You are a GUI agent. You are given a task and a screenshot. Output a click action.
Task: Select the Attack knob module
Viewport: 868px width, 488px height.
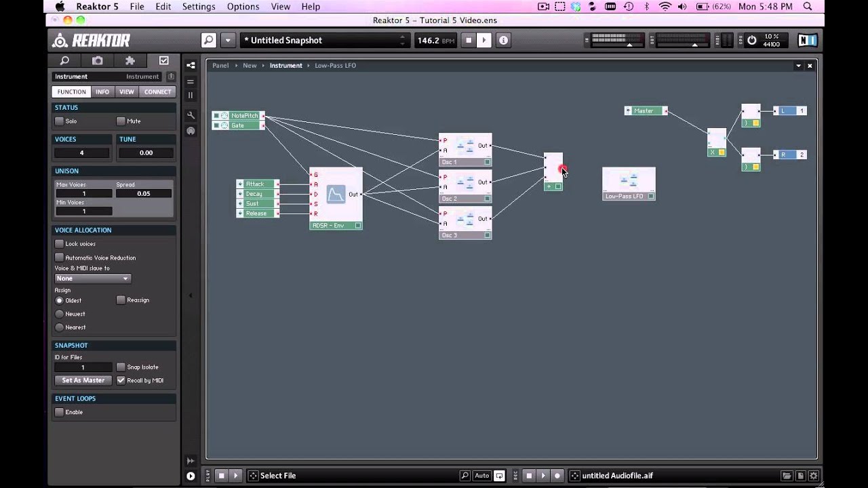pyautogui.click(x=258, y=184)
